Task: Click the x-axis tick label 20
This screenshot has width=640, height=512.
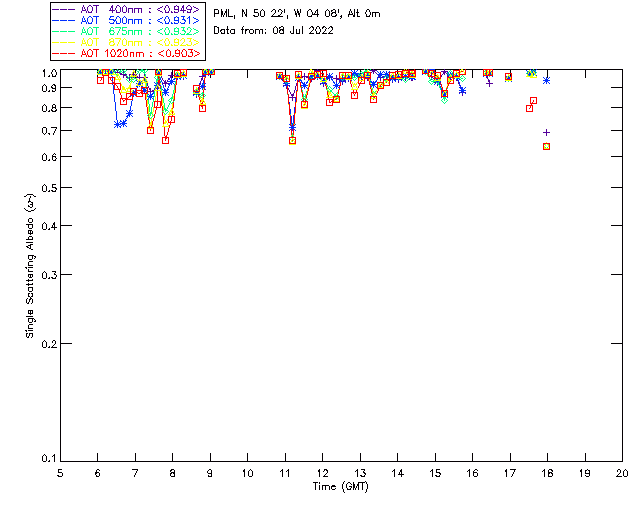Action: [x=621, y=472]
